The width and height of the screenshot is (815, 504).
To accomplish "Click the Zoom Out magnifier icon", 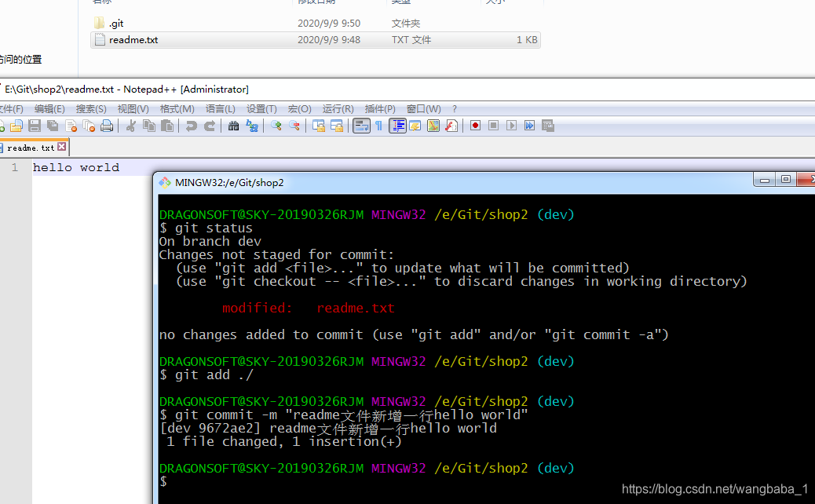I will pos(294,126).
